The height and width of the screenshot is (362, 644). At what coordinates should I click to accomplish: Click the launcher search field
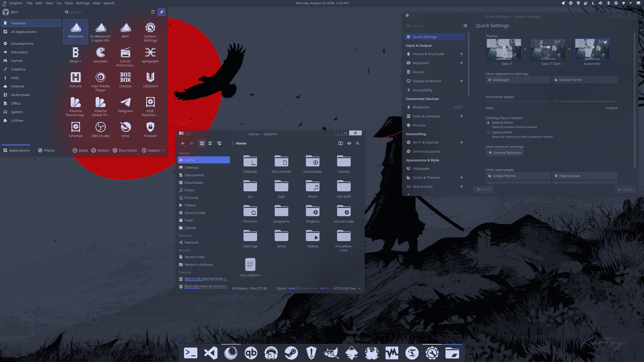(107, 12)
